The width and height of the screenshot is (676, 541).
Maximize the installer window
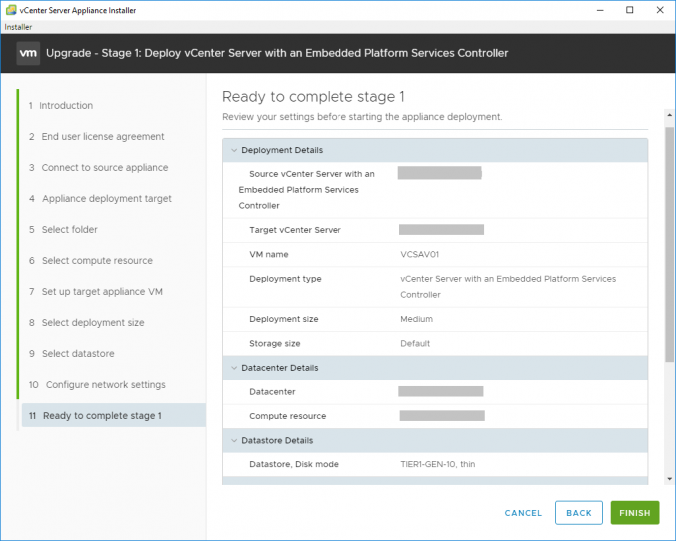point(629,10)
